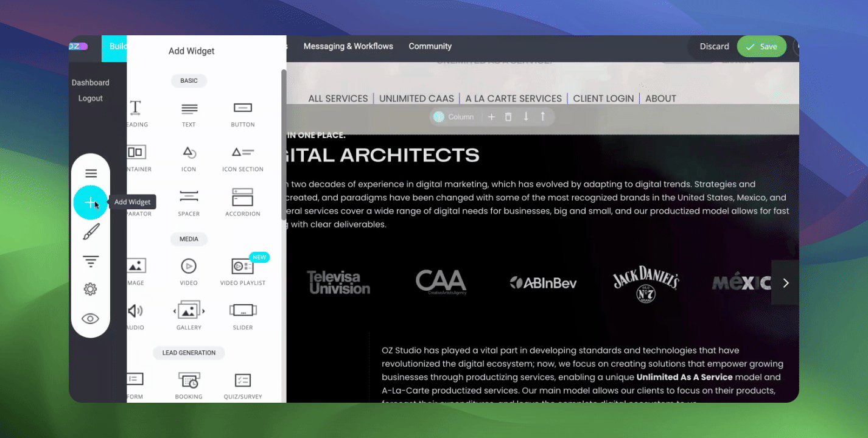Select the "Unlimited As A Service" bold text
This screenshot has width=868, height=438.
[684, 377]
